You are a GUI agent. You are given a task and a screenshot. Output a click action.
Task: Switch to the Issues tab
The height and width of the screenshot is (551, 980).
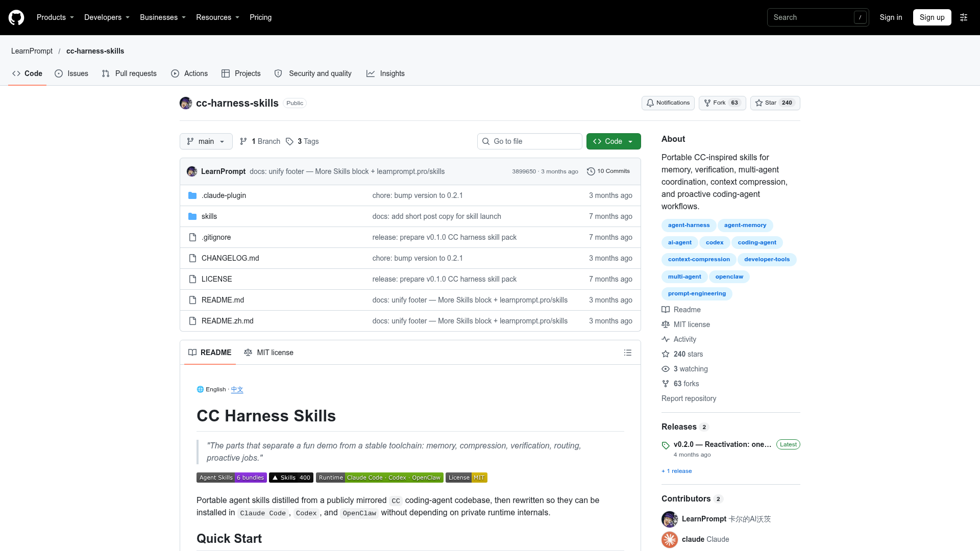coord(71,73)
